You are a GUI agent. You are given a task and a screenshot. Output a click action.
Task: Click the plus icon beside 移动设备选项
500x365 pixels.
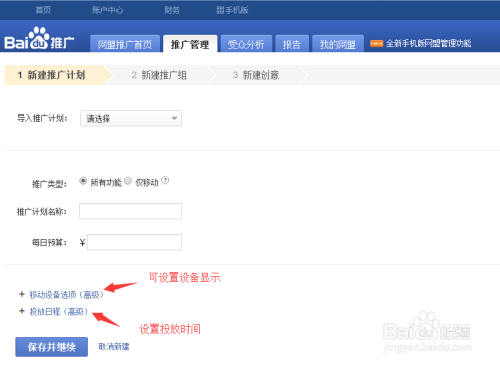pyautogui.click(x=22, y=294)
